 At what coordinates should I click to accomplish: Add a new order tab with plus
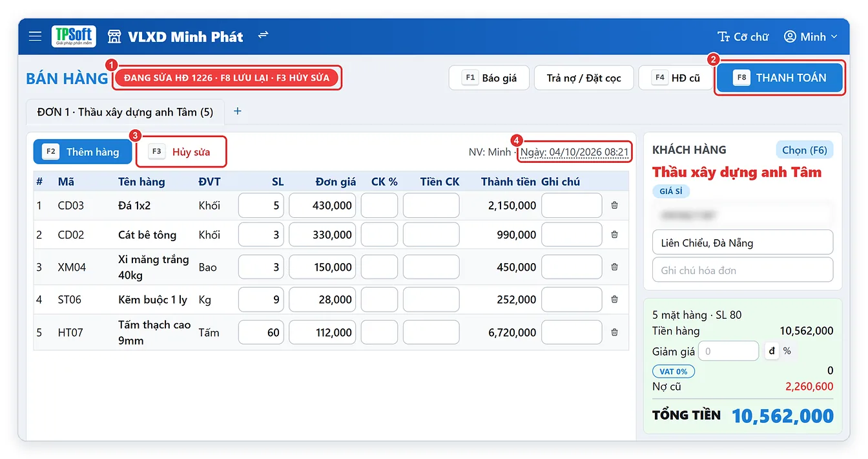click(237, 111)
